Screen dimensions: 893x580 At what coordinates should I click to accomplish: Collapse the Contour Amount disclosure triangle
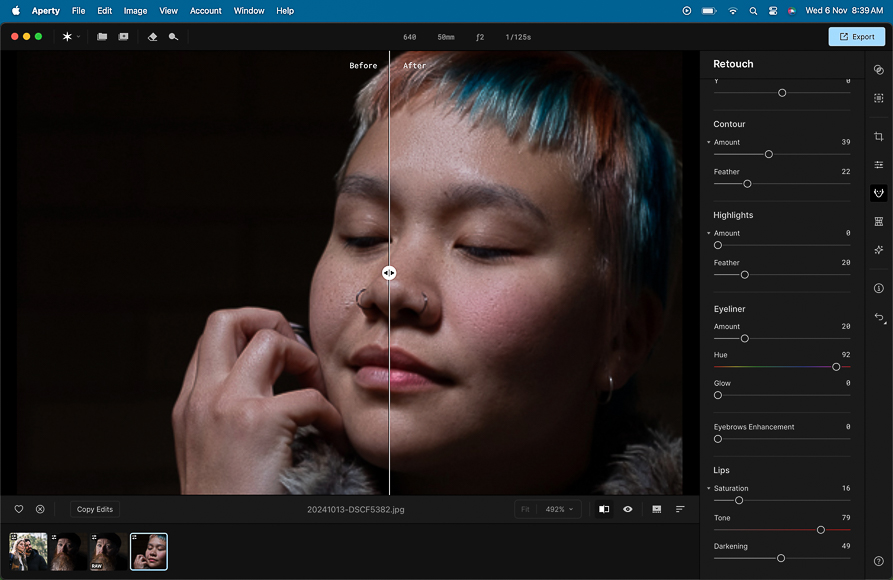(x=708, y=142)
